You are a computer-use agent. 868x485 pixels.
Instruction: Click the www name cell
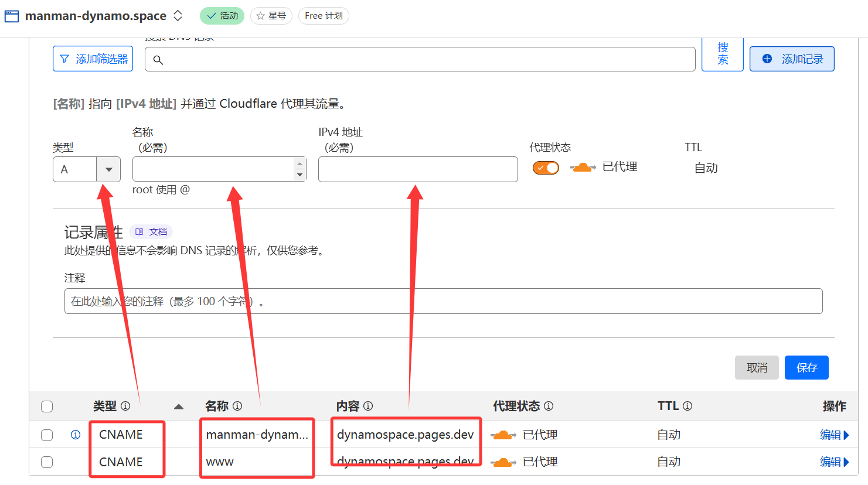click(220, 462)
